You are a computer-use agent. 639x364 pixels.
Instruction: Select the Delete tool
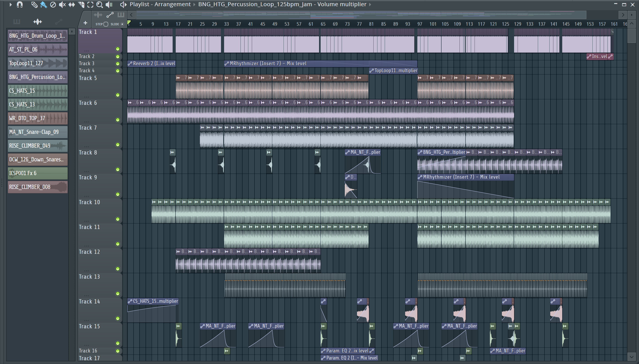pos(53,4)
